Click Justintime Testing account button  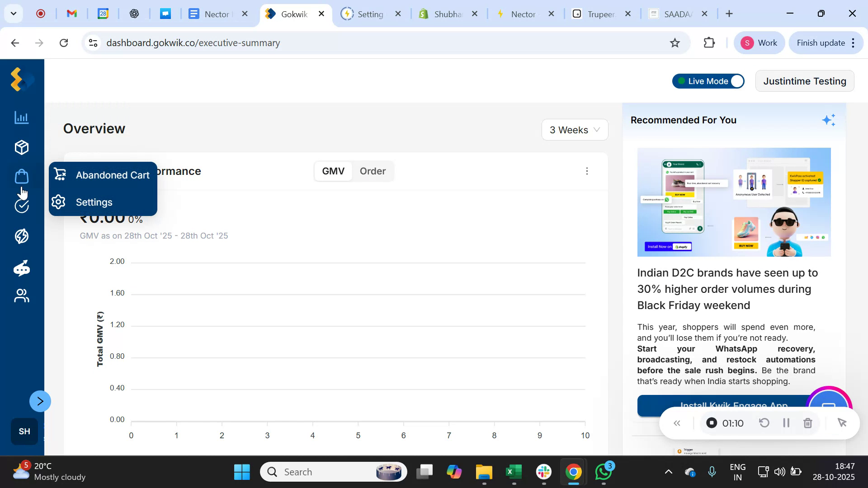coord(805,81)
